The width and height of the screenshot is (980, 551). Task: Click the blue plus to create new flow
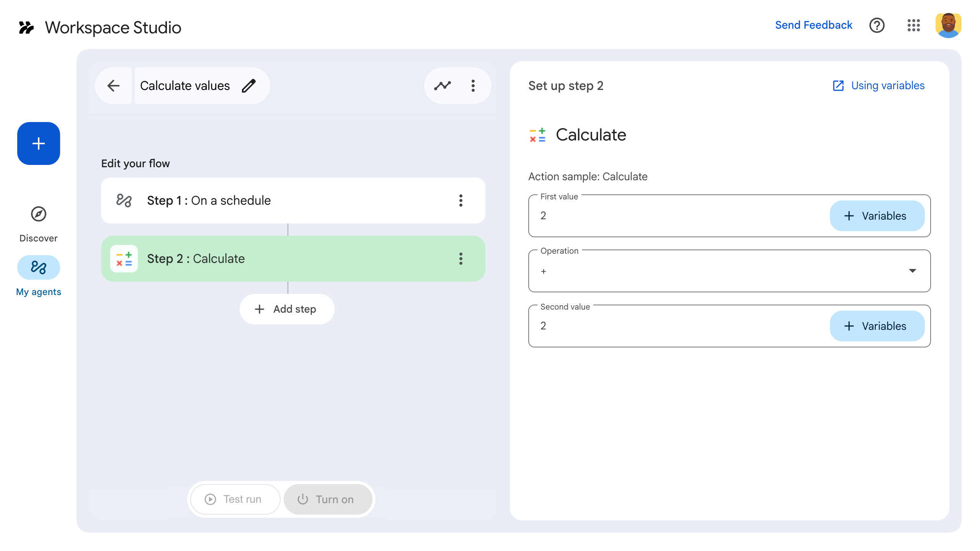point(38,143)
